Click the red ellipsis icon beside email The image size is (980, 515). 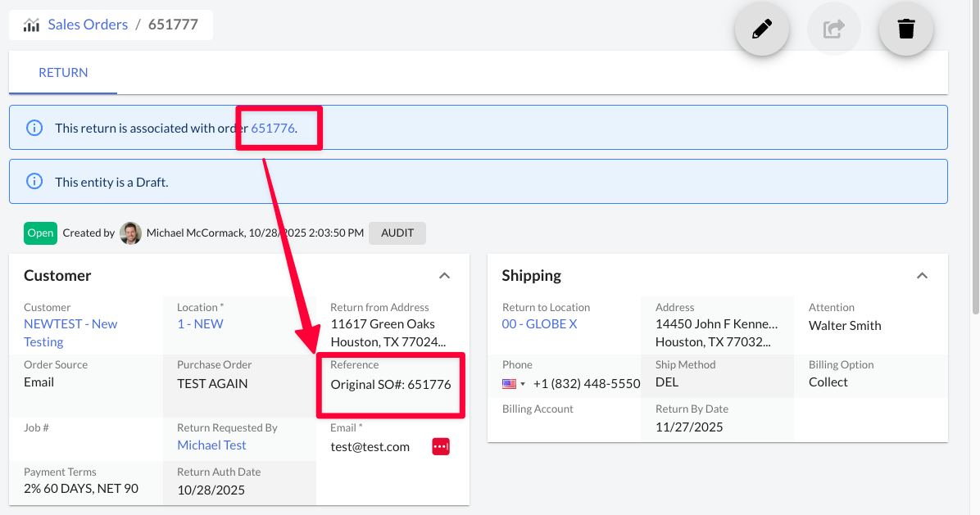coord(441,446)
